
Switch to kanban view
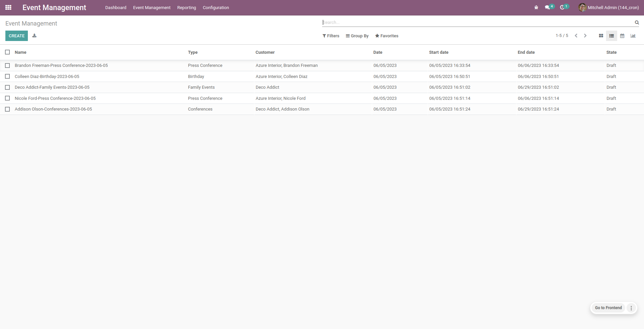(601, 36)
